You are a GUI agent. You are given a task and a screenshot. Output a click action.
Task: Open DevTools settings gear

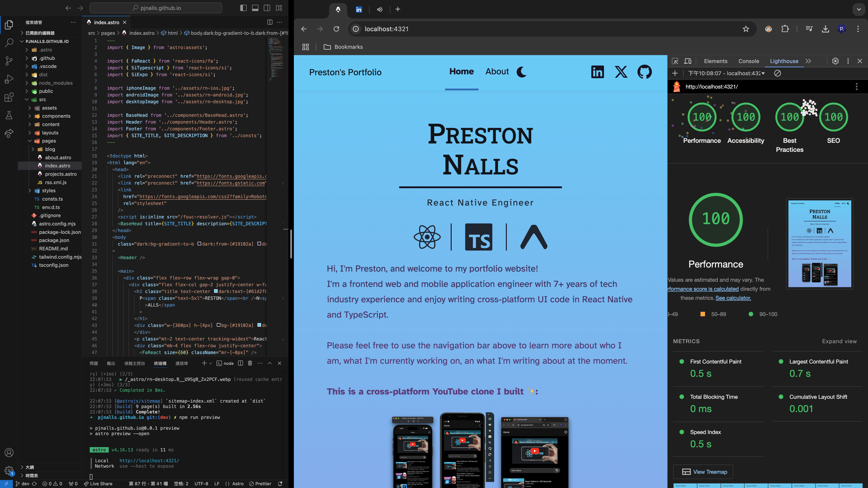(835, 61)
